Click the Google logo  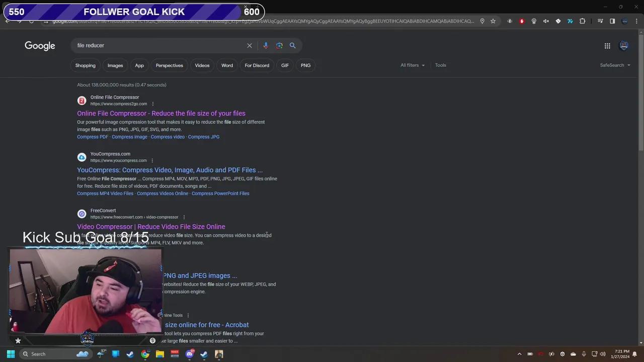tap(40, 46)
